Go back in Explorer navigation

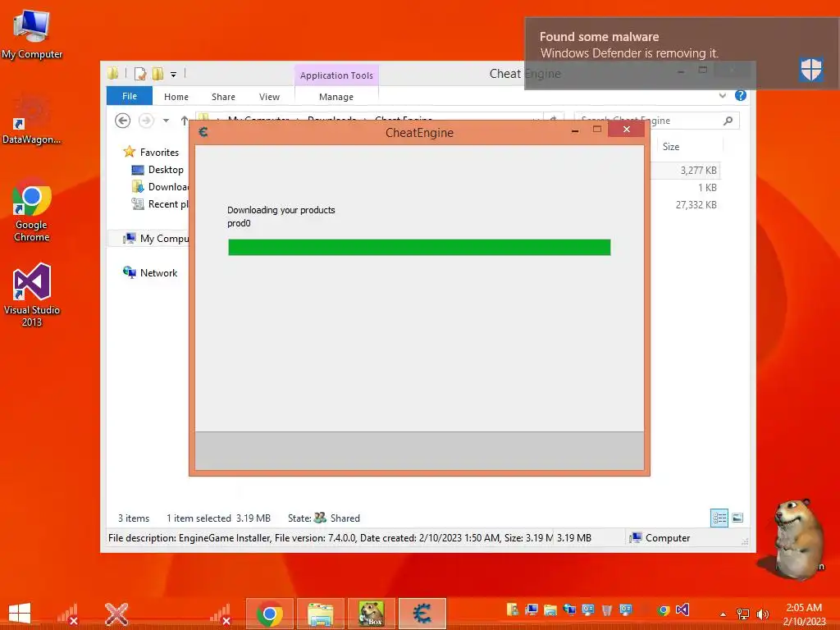[123, 121]
